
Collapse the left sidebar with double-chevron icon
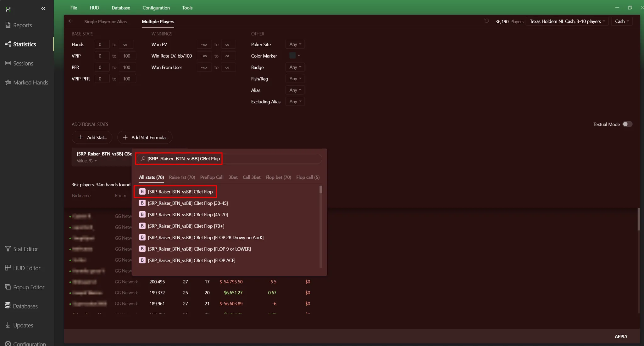43,9
